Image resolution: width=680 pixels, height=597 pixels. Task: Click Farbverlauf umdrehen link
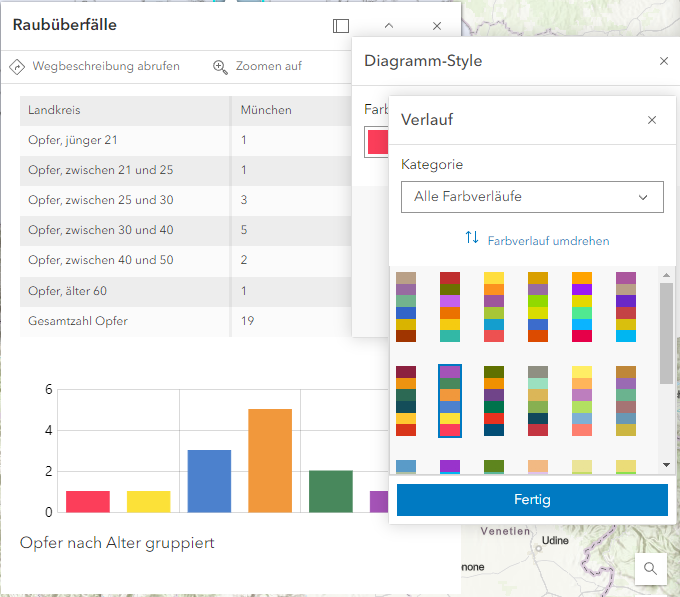(x=548, y=241)
